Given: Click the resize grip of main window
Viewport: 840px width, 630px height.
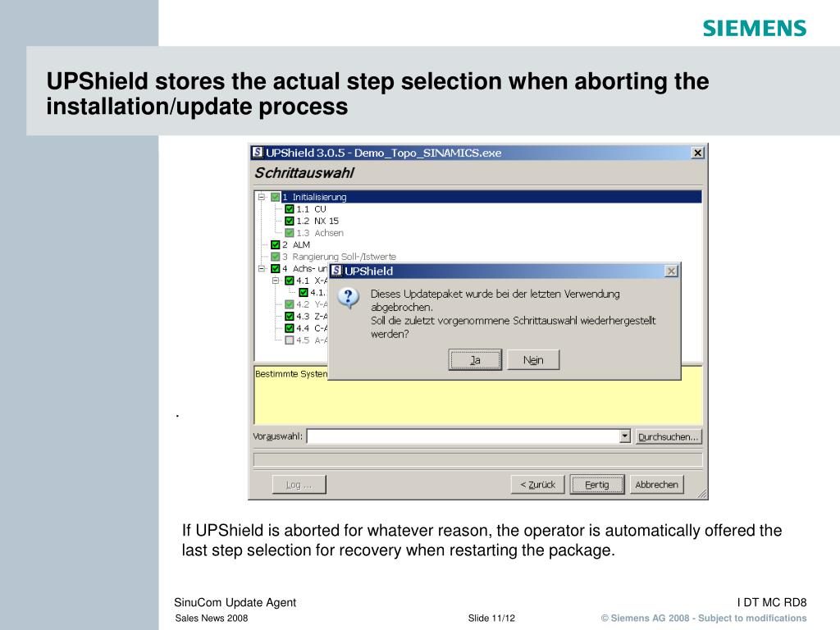Looking at the screenshot, I should 702,494.
